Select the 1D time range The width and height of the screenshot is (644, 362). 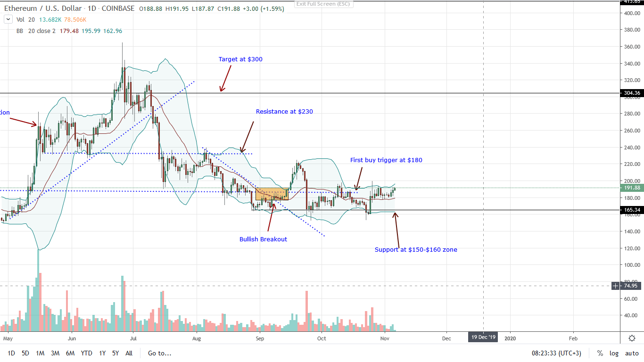click(x=11, y=353)
